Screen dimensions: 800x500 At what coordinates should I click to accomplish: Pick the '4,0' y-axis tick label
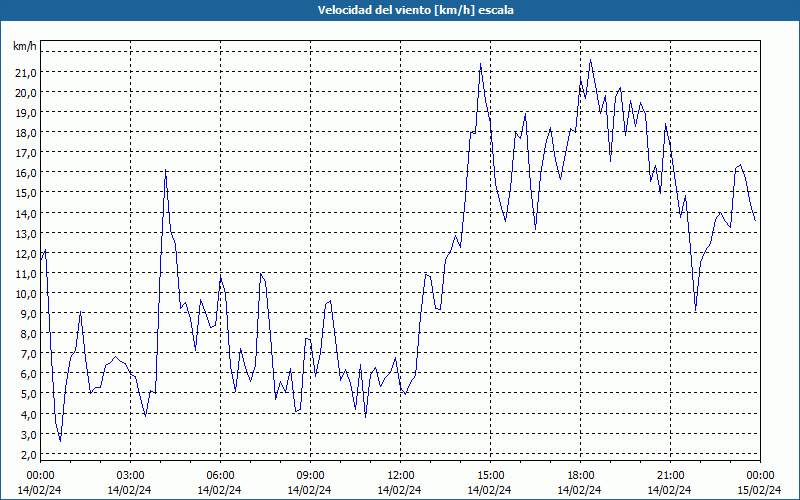(28, 414)
